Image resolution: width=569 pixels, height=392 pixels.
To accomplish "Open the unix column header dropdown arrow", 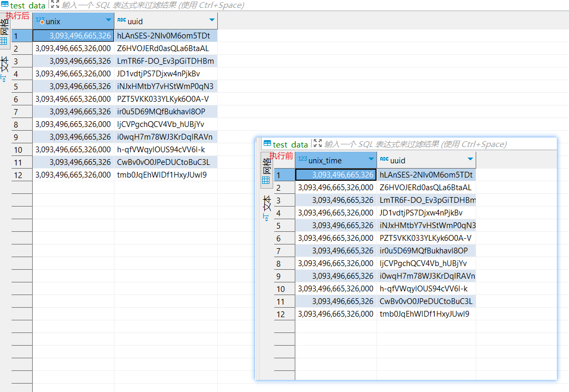I will pos(107,21).
